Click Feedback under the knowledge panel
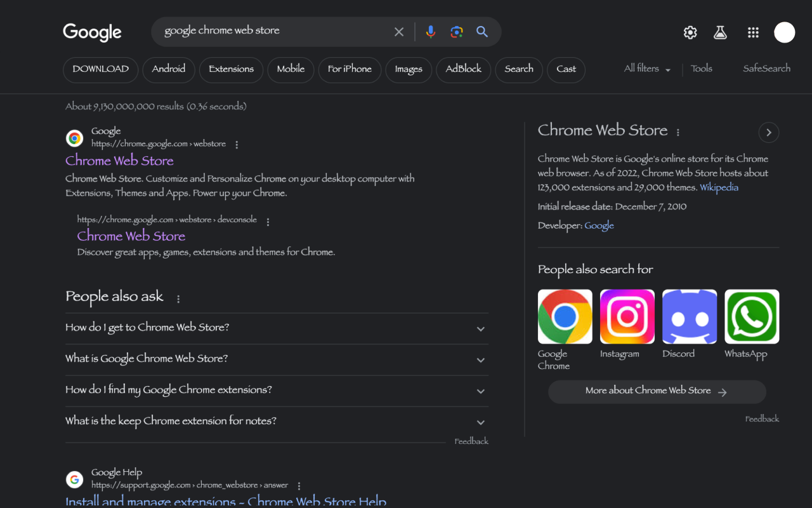Screen dimensions: 812x508 coord(762,419)
